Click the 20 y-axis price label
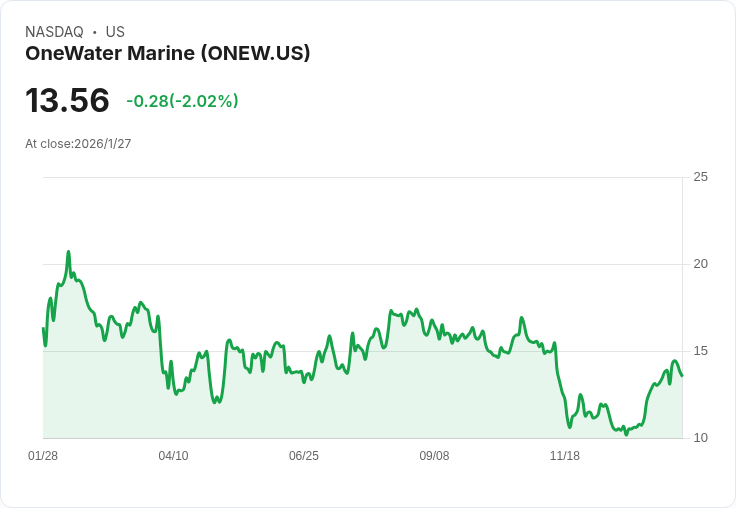Image resolution: width=736 pixels, height=508 pixels. 700,264
